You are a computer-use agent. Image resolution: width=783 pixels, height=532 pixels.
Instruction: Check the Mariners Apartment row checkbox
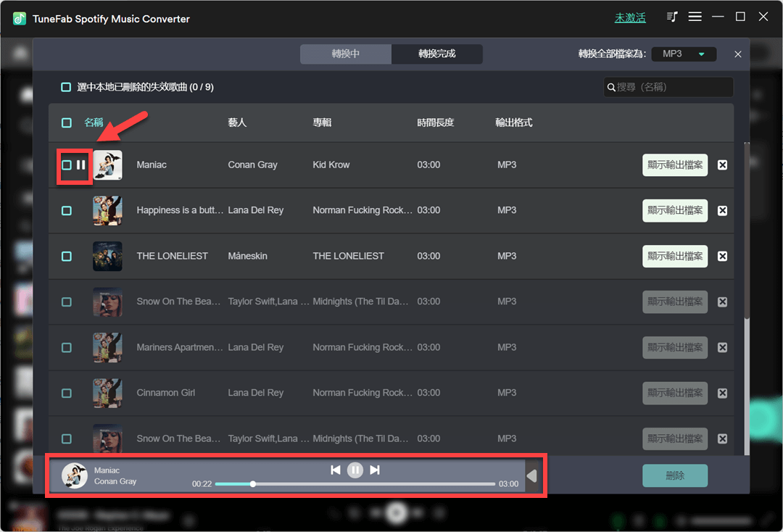[x=67, y=348]
